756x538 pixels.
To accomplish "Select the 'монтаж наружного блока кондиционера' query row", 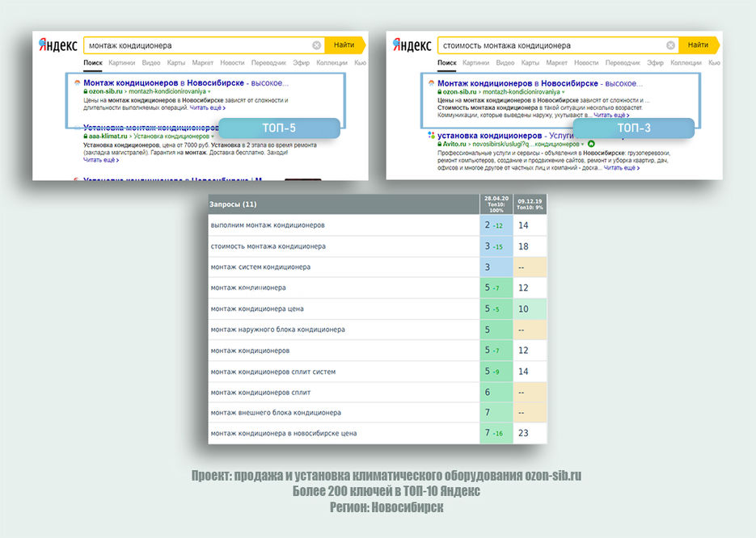I will (378, 330).
